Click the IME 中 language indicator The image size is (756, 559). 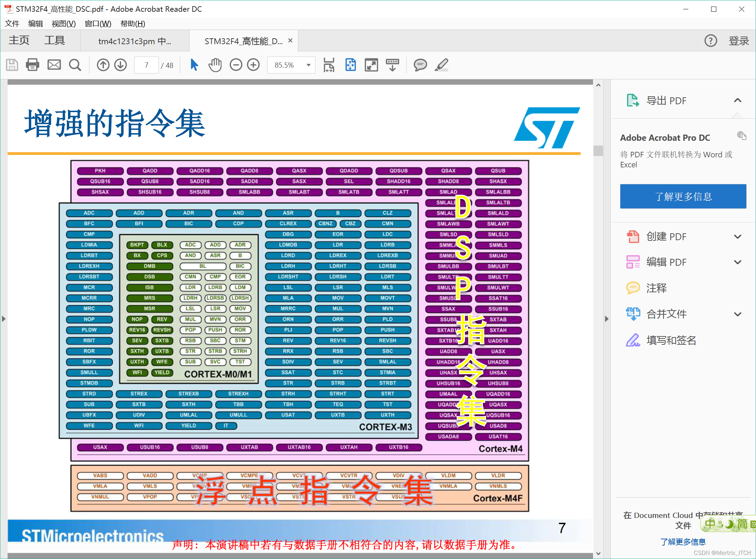[x=710, y=524]
